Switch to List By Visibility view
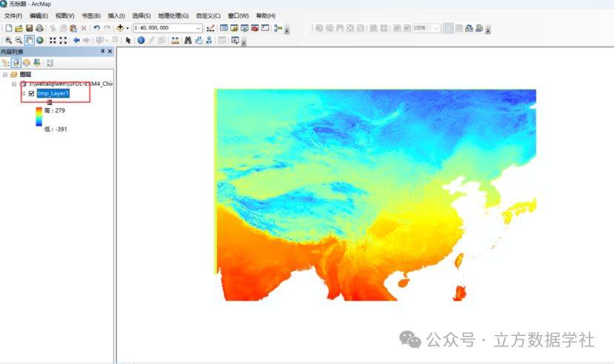Image resolution: width=614 pixels, height=364 pixels. [27, 63]
